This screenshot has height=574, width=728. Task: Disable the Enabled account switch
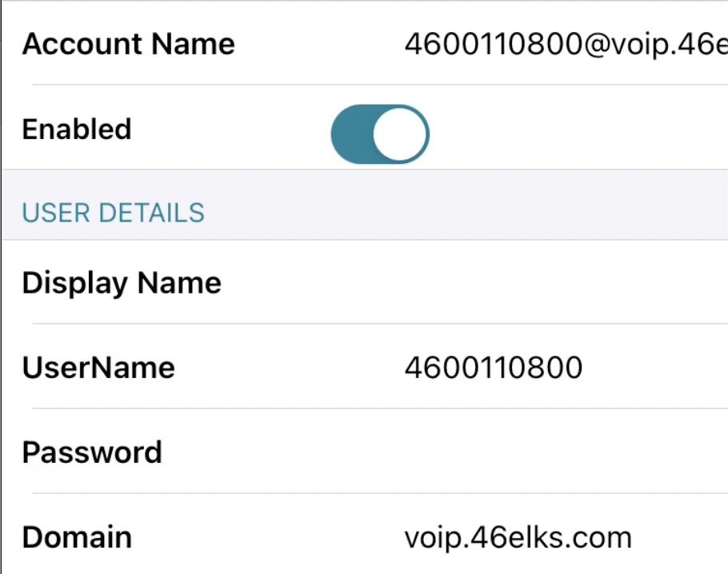(x=380, y=134)
